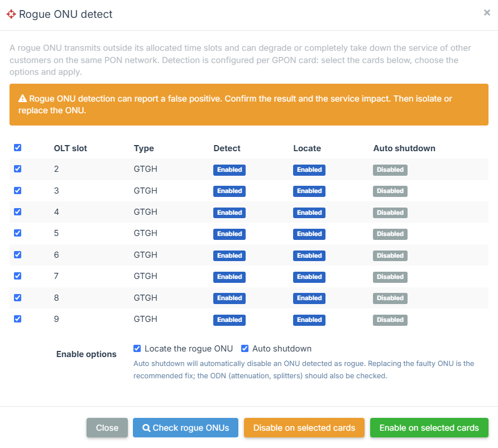The image size is (498, 448).
Task: Click the Locate Enabled badge for slot 3
Action: [x=309, y=191]
